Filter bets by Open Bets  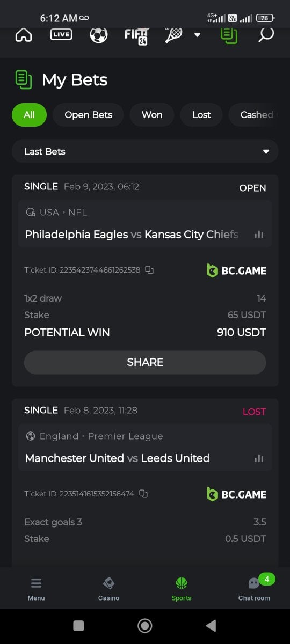coord(88,115)
